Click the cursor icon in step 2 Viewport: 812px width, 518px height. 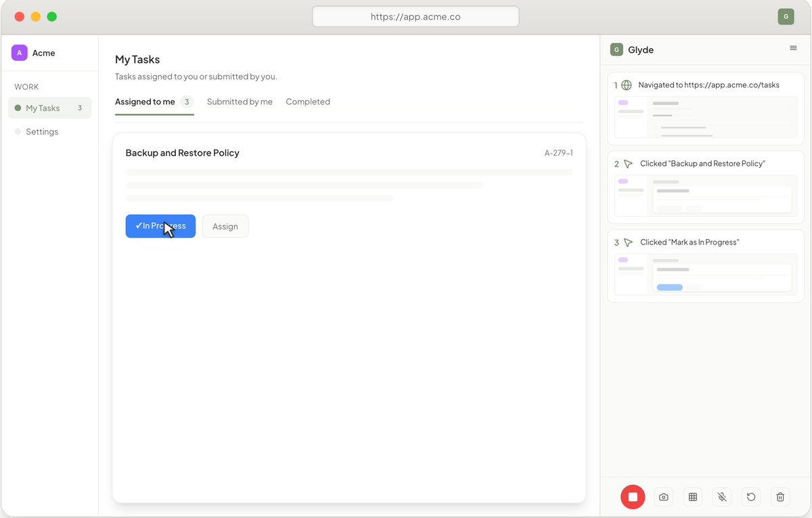coord(628,164)
